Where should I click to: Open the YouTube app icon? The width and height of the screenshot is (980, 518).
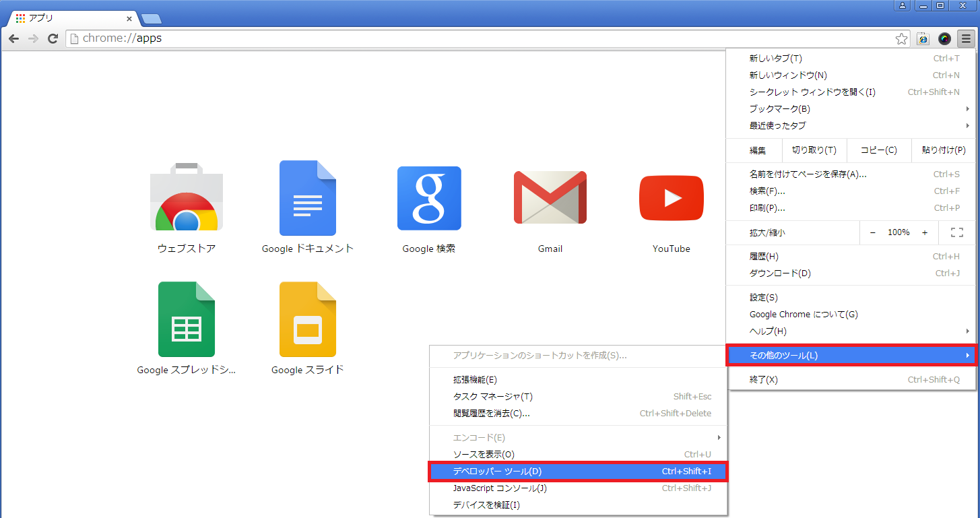(672, 198)
